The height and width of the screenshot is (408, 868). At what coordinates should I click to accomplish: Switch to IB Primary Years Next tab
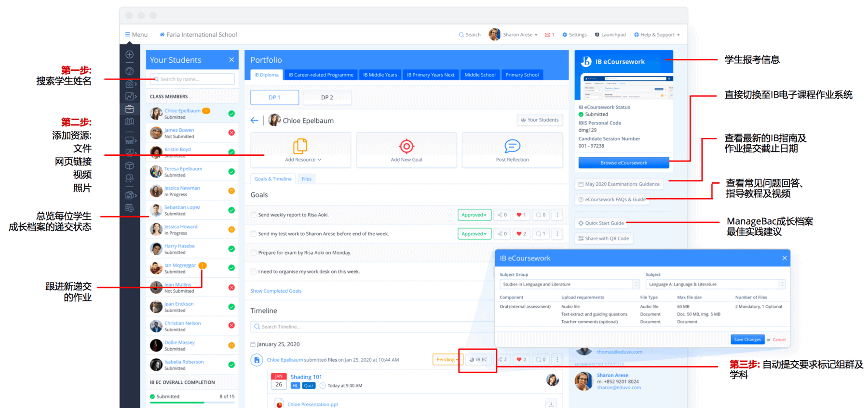tap(431, 75)
